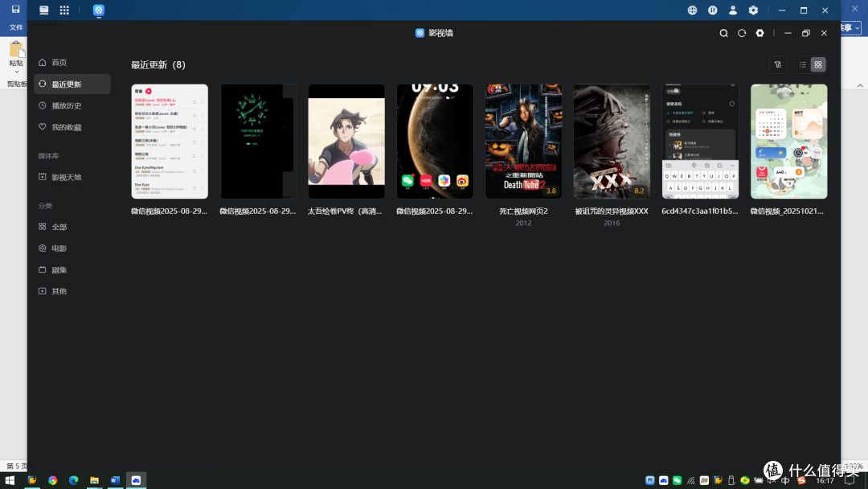Image resolution: width=868 pixels, height=489 pixels.
Task: Switch to grid view layout
Action: coord(818,65)
